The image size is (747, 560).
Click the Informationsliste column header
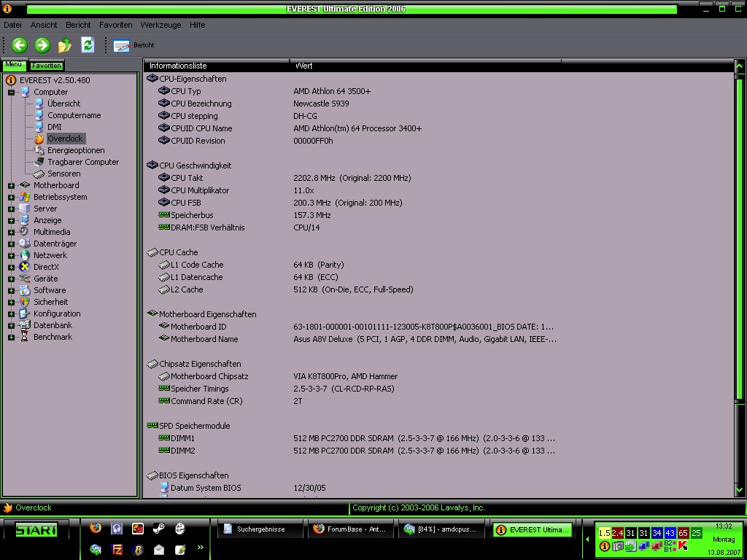click(x=217, y=66)
